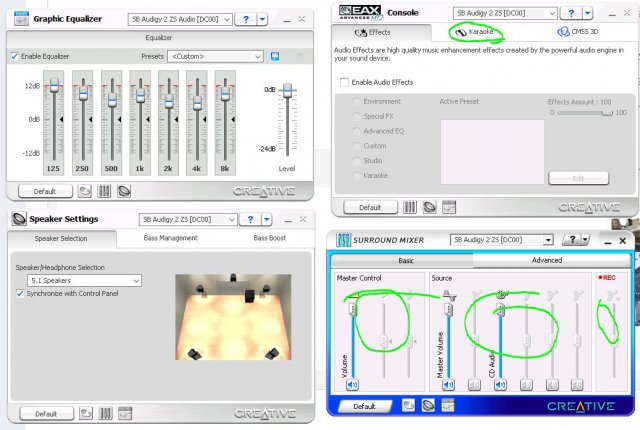Mute the Master Control volume speaker icon
Screen dimensions: 640x430
(x=352, y=384)
